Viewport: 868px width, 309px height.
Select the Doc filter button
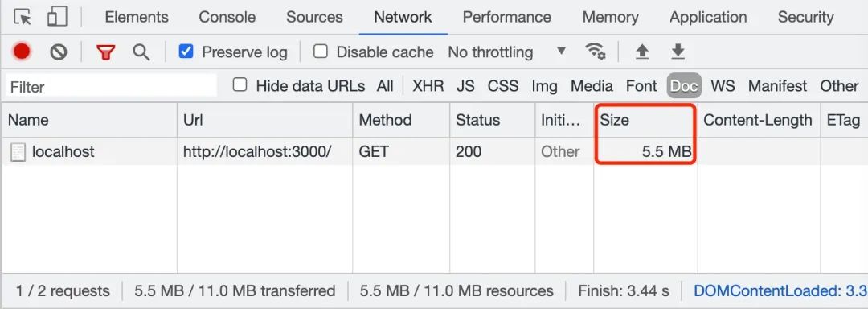[x=684, y=86]
